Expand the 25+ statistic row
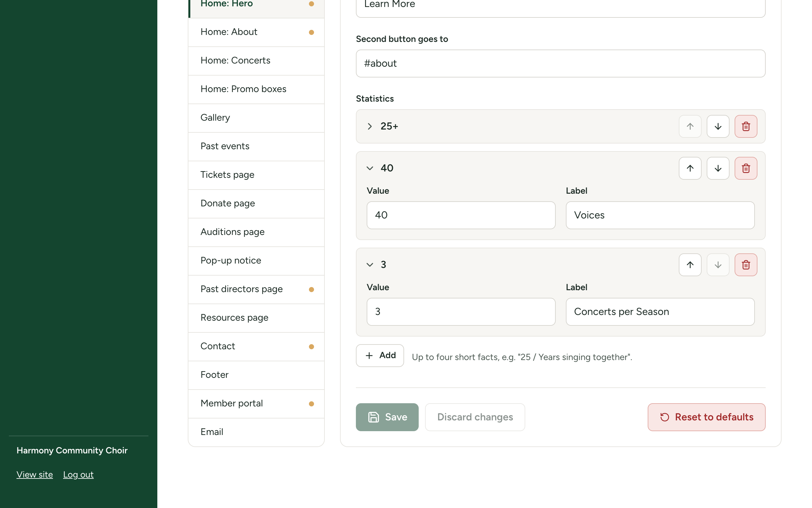This screenshot has height=508, width=812. 370,126
